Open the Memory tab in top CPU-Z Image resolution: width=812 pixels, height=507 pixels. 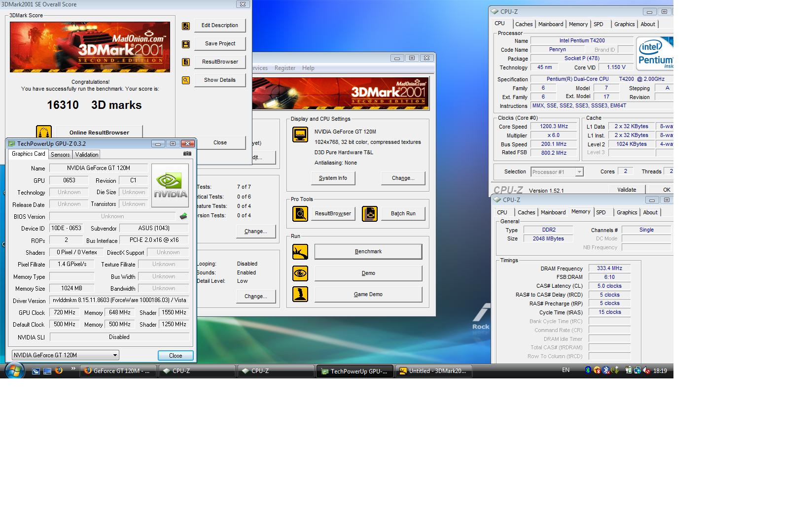click(578, 24)
